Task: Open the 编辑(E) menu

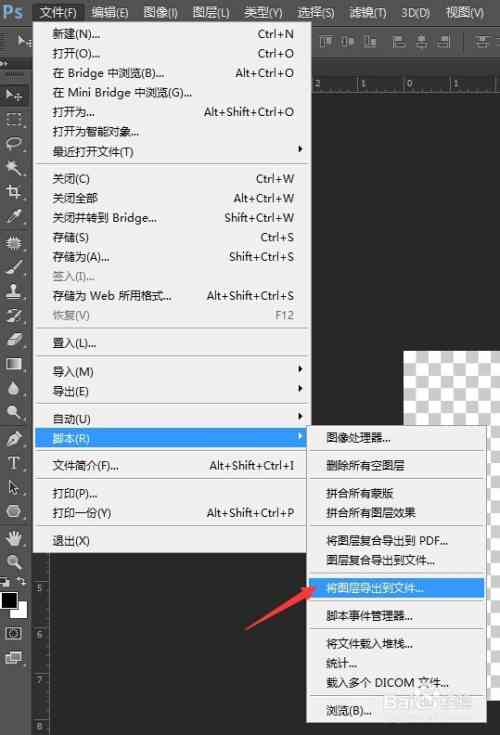Action: 110,12
